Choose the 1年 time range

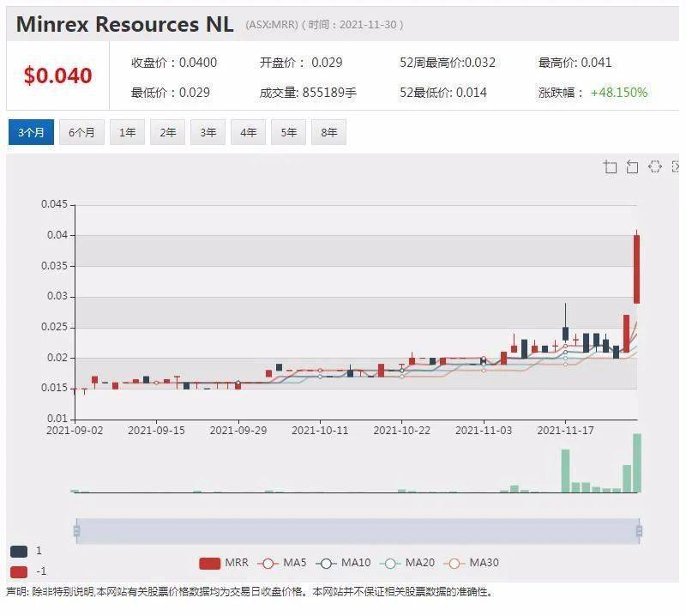[127, 132]
